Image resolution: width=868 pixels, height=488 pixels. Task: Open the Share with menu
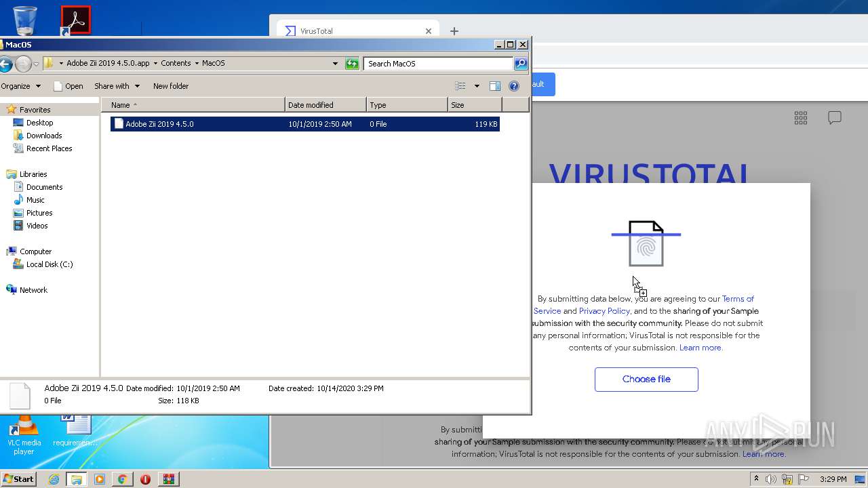[x=117, y=86]
